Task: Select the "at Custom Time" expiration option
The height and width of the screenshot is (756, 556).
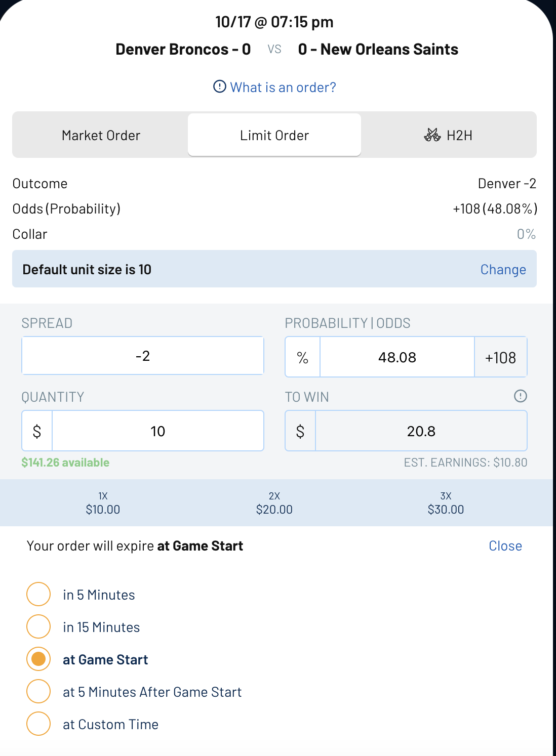Action: pos(38,724)
